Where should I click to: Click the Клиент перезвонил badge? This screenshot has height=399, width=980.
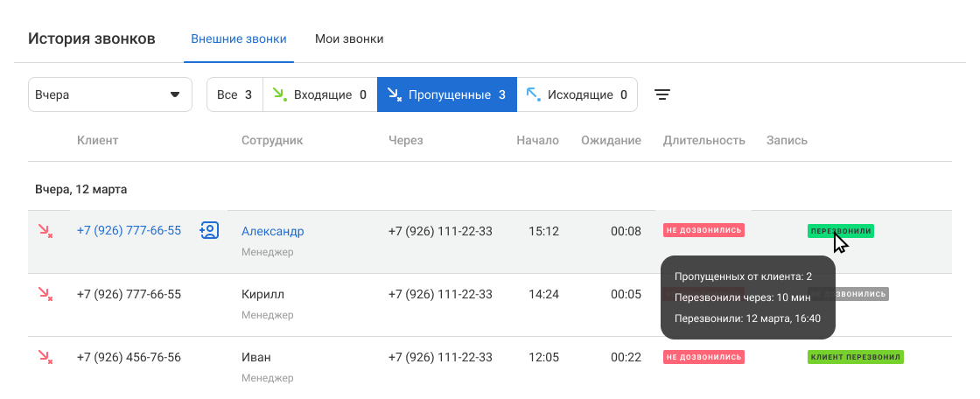click(x=855, y=357)
